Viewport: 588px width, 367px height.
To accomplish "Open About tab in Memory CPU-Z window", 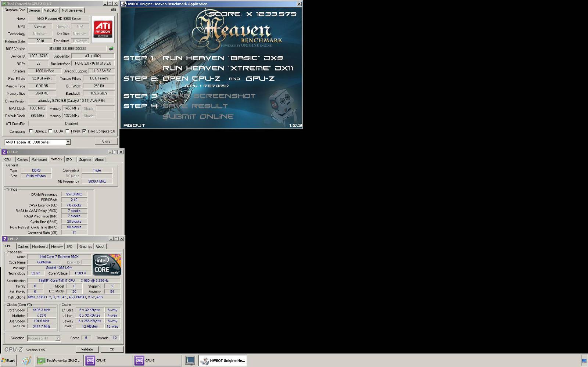I will (100, 159).
